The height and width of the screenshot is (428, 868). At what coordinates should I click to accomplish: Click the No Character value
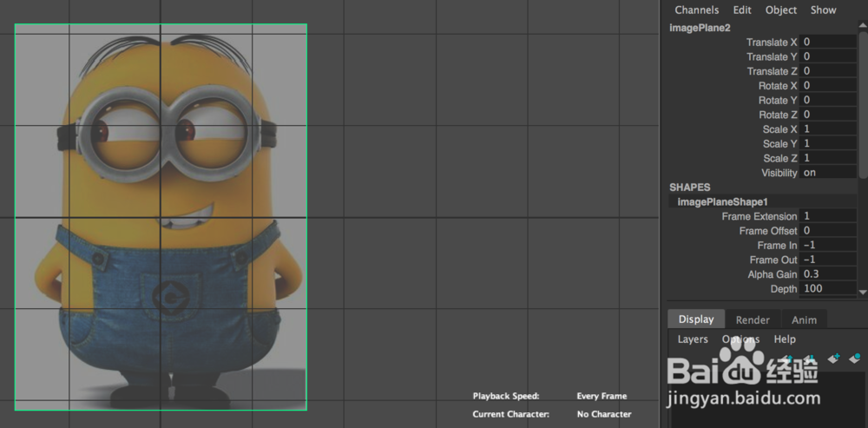tap(604, 414)
